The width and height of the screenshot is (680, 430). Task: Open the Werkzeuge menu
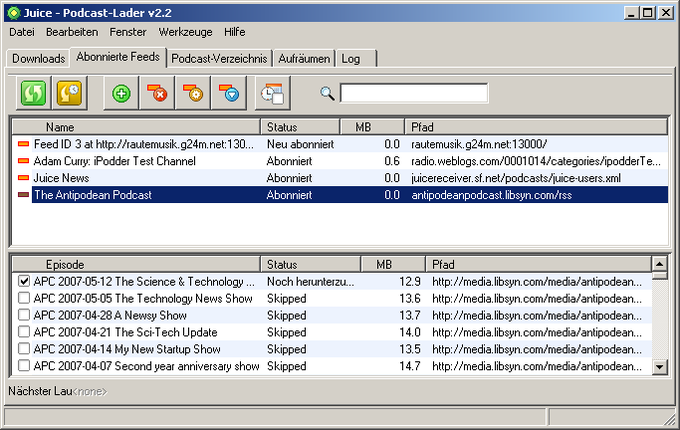pos(185,32)
